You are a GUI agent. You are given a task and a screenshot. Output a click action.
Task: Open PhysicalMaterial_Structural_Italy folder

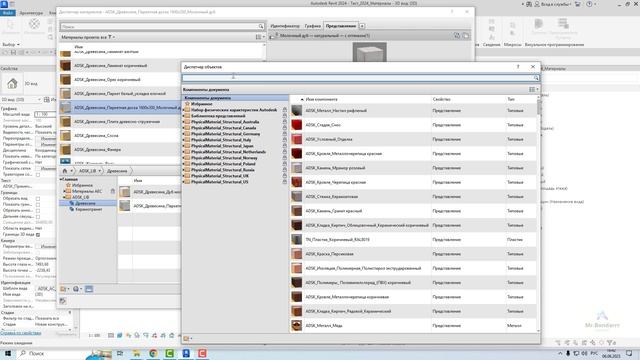(221, 140)
